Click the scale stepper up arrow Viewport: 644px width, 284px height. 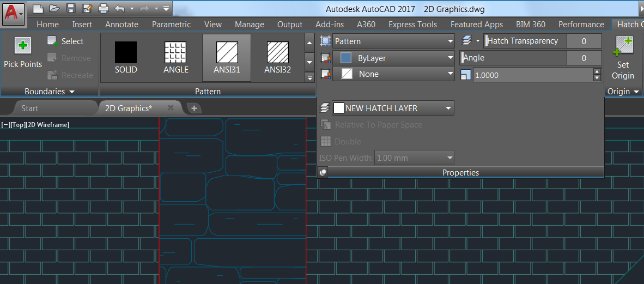point(597,72)
